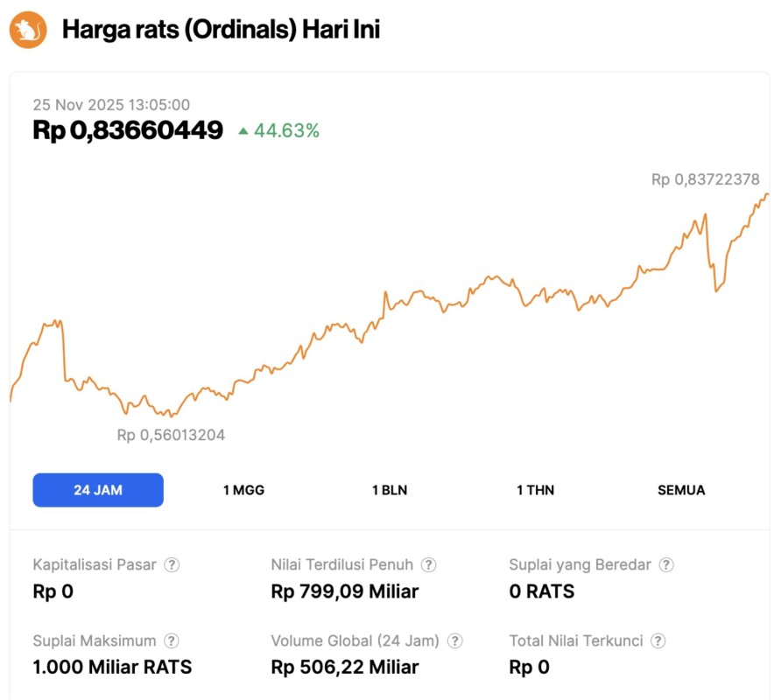View SEMUA price history

pyautogui.click(x=680, y=490)
